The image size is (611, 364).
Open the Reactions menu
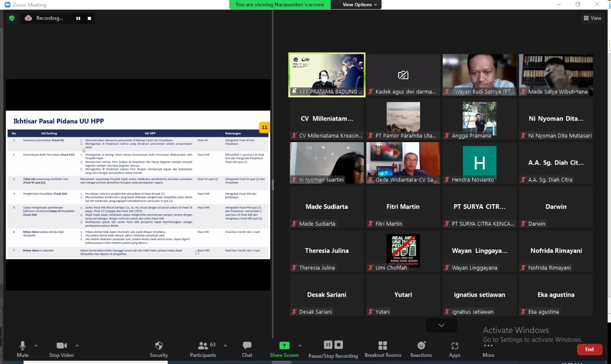pyautogui.click(x=421, y=346)
